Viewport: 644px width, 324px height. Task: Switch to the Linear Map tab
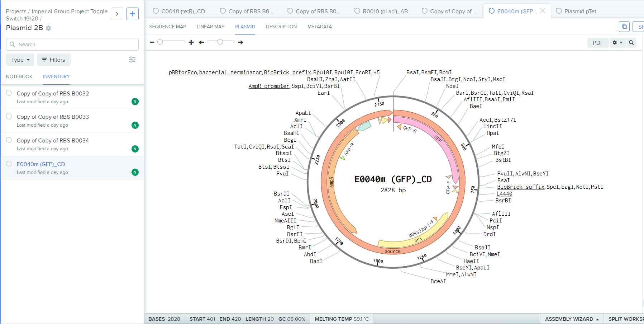pyautogui.click(x=210, y=27)
